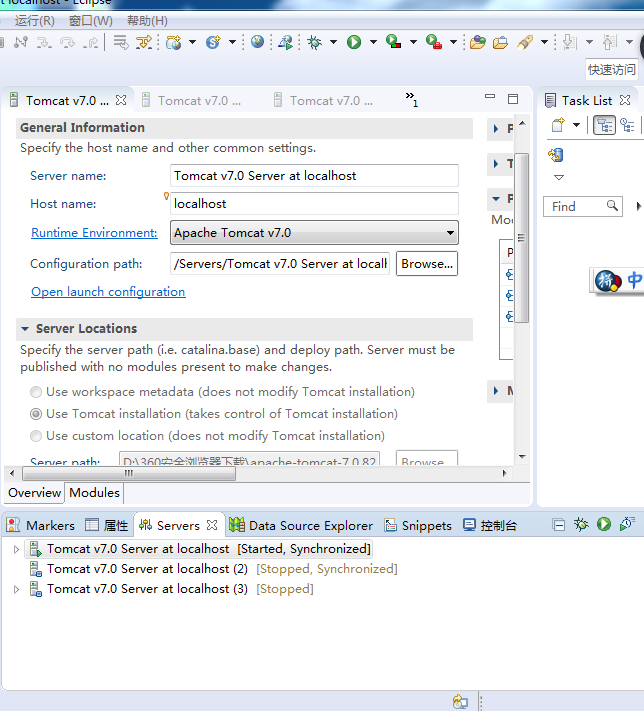
Task: Click the 快速访问 quick access box
Action: [612, 69]
